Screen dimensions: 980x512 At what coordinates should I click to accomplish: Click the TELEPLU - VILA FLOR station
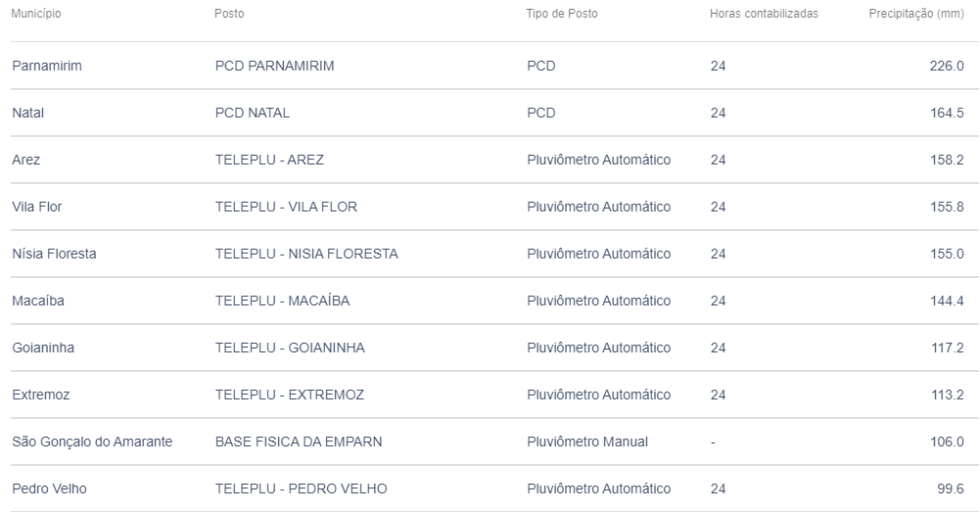click(286, 207)
